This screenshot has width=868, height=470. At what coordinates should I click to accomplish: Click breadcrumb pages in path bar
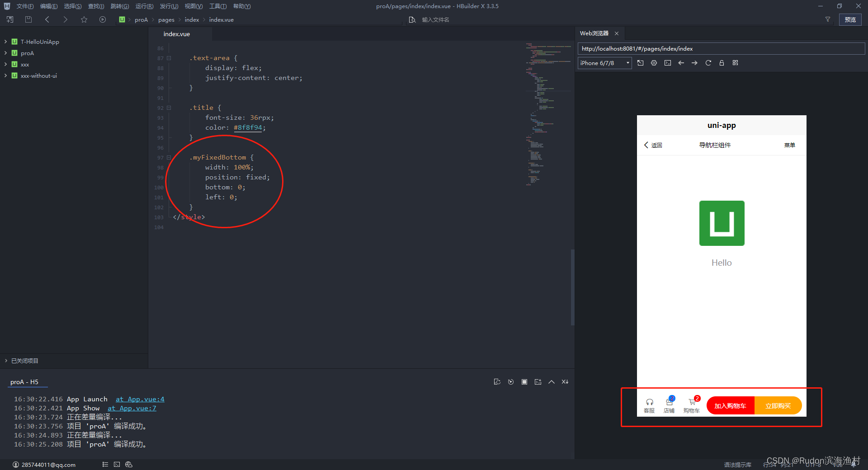pos(166,19)
